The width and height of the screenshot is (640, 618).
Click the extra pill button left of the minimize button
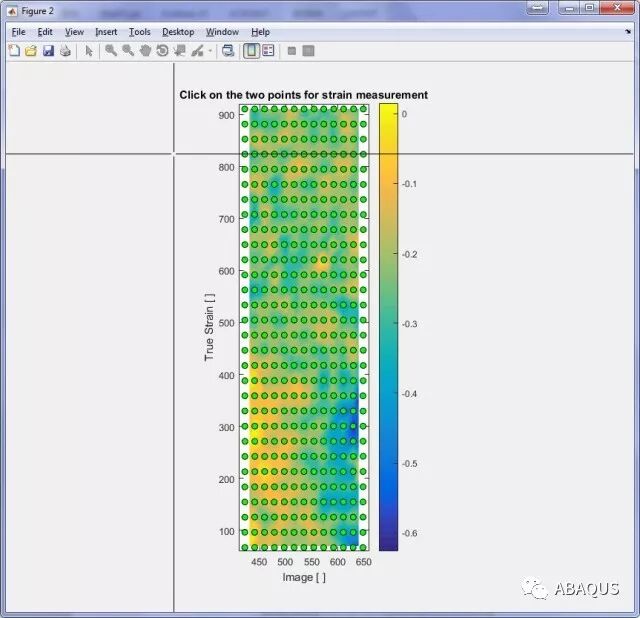click(538, 8)
